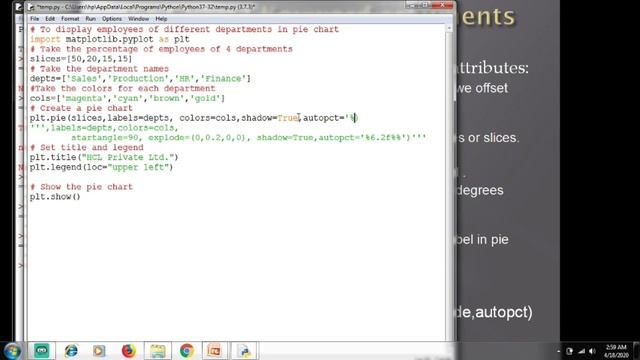Viewport: 640px width, 360px height.
Task: Click explode=(0,0.2,0,0) in commented block
Action: pyautogui.click(x=197, y=138)
